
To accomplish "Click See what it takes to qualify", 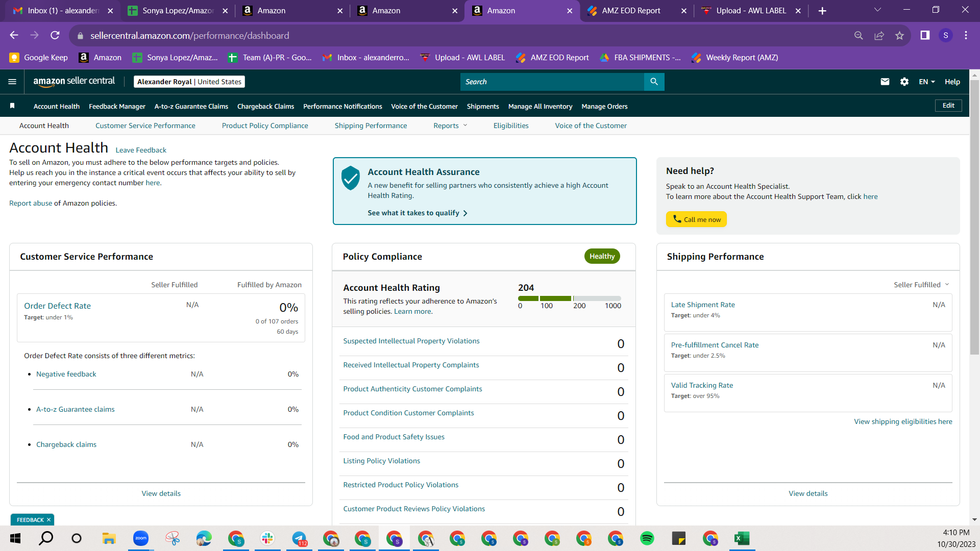I will 418,213.
